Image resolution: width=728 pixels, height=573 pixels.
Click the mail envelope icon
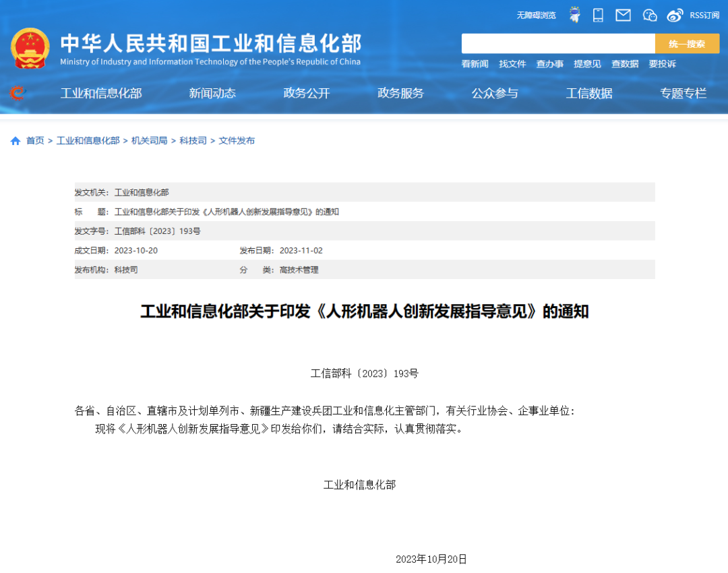coord(623,15)
